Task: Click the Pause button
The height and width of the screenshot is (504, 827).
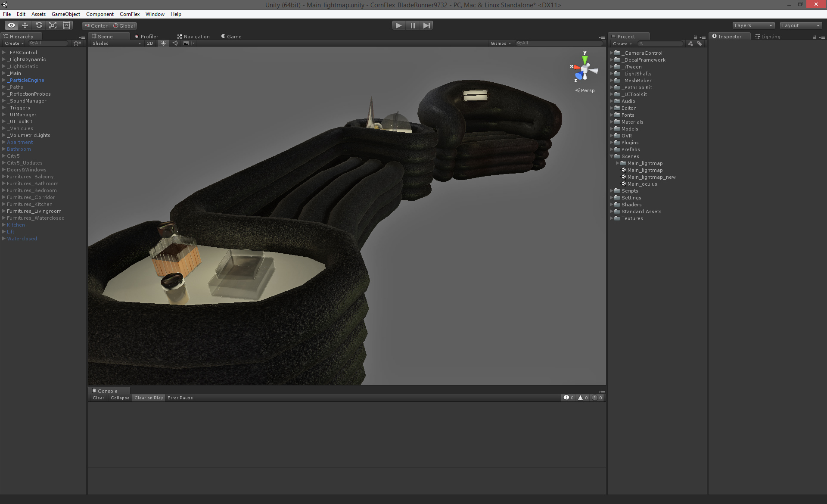Action: click(413, 25)
